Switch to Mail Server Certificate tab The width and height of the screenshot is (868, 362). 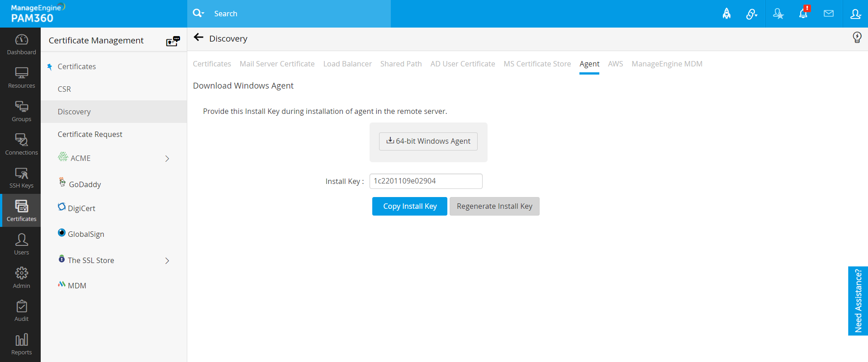click(277, 64)
